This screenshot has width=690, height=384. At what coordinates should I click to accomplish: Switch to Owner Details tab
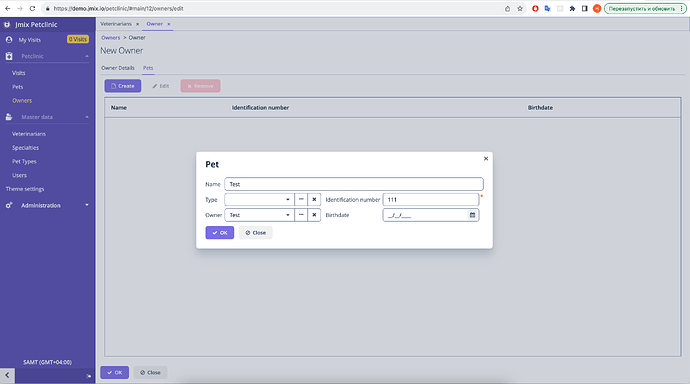[x=117, y=68]
